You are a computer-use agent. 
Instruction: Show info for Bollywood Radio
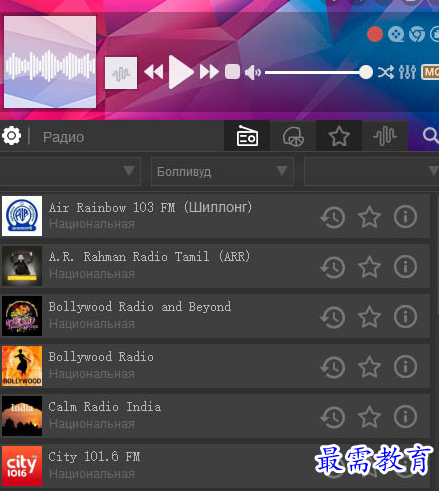405,367
